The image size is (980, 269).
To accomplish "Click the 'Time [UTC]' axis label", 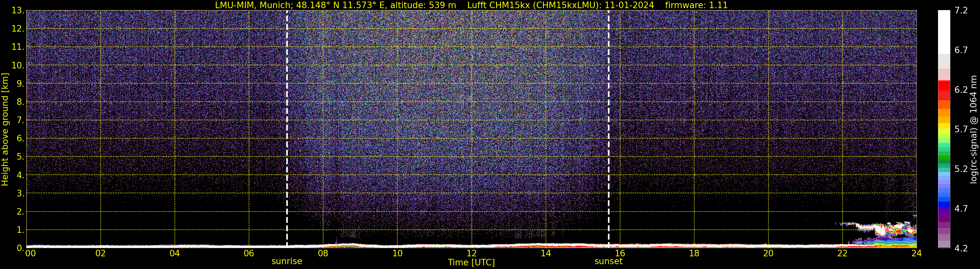I will click(471, 262).
